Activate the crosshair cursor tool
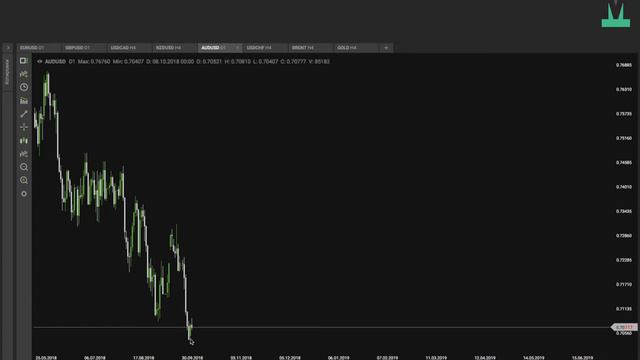Screen dimensions: 640x360 click(x=24, y=127)
